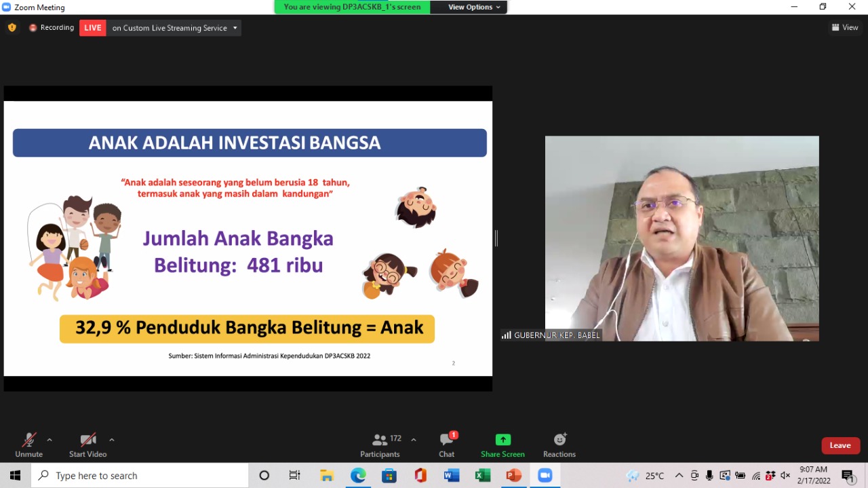Click the Windows search box
Image resolution: width=868 pixels, height=488 pixels.
(x=140, y=476)
